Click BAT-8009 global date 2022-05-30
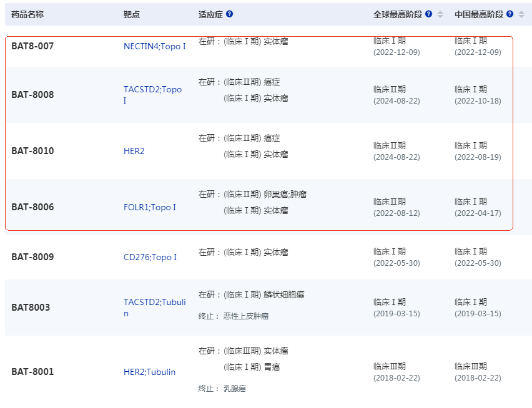The width and height of the screenshot is (532, 408). tap(397, 263)
